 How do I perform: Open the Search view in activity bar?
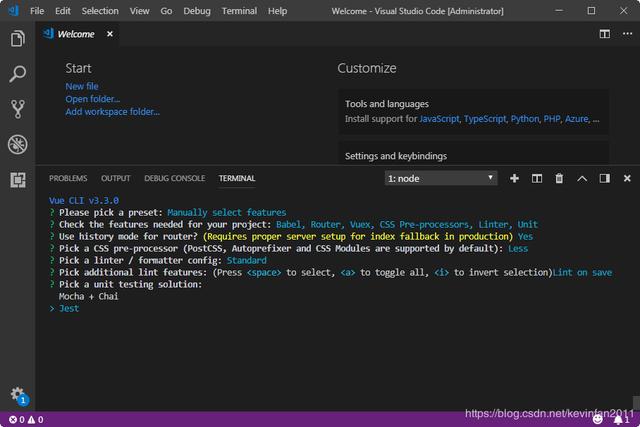pyautogui.click(x=18, y=74)
